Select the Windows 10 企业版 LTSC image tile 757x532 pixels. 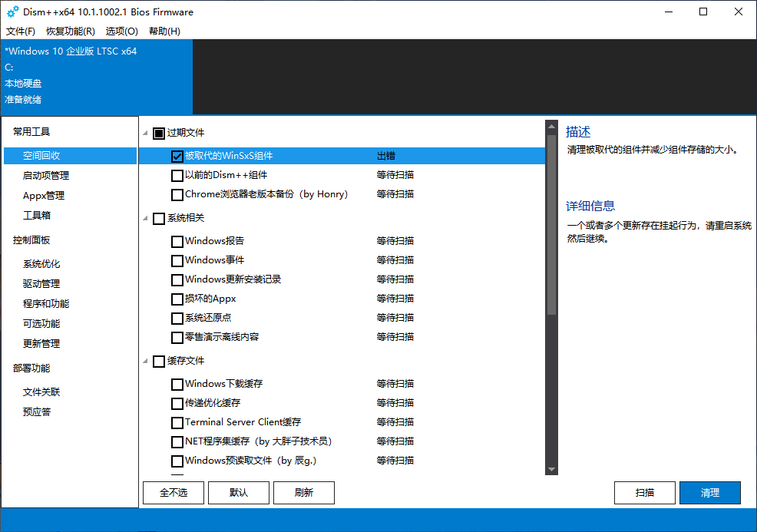click(x=97, y=76)
